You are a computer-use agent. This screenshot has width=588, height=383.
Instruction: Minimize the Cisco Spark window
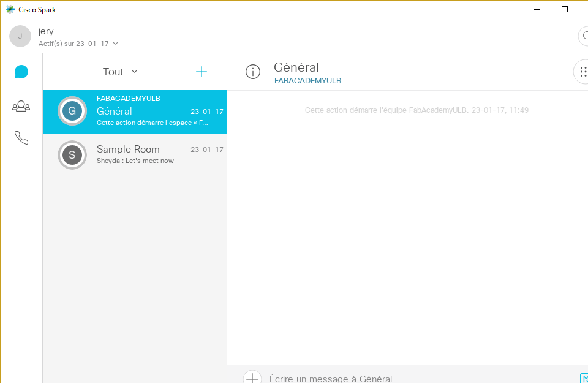(x=537, y=9)
